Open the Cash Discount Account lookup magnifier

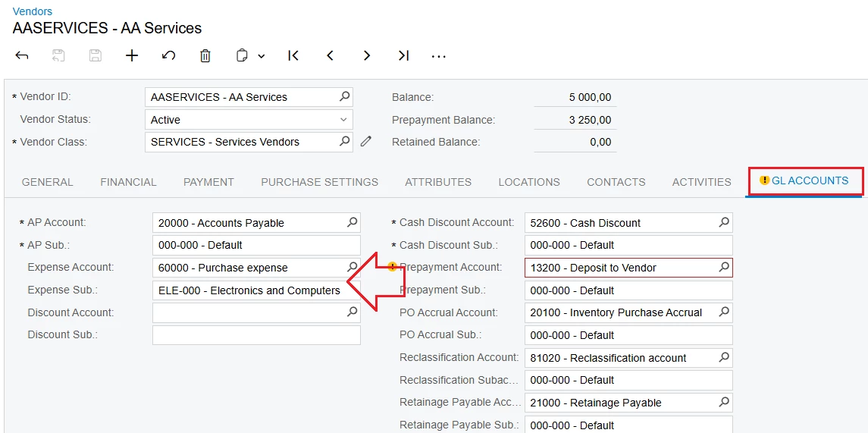(x=724, y=223)
